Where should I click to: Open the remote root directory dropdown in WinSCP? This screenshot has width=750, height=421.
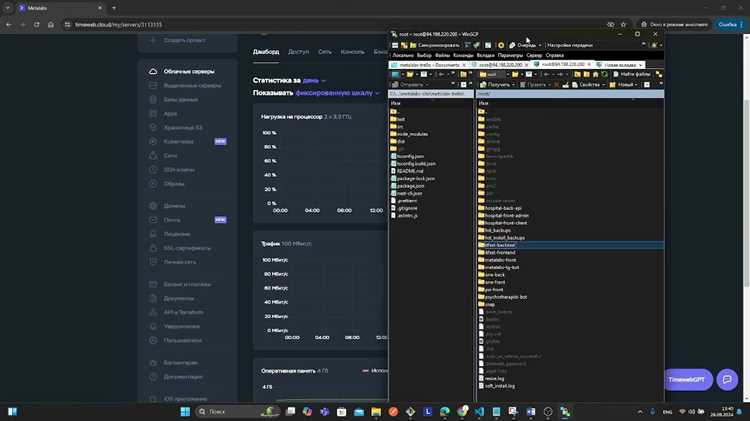click(x=493, y=74)
